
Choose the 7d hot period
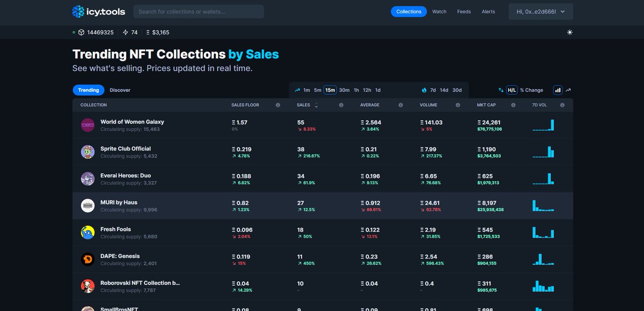[433, 90]
